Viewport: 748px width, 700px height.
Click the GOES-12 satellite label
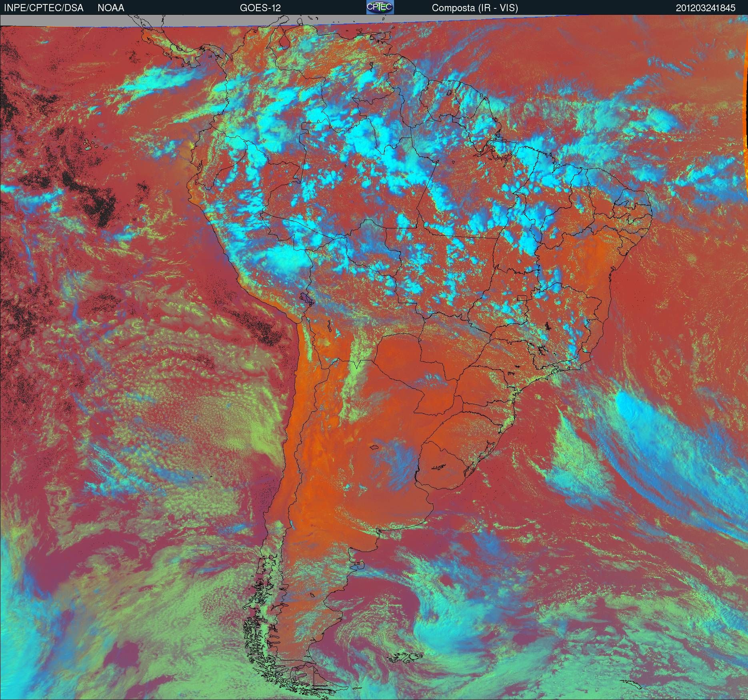click(260, 8)
